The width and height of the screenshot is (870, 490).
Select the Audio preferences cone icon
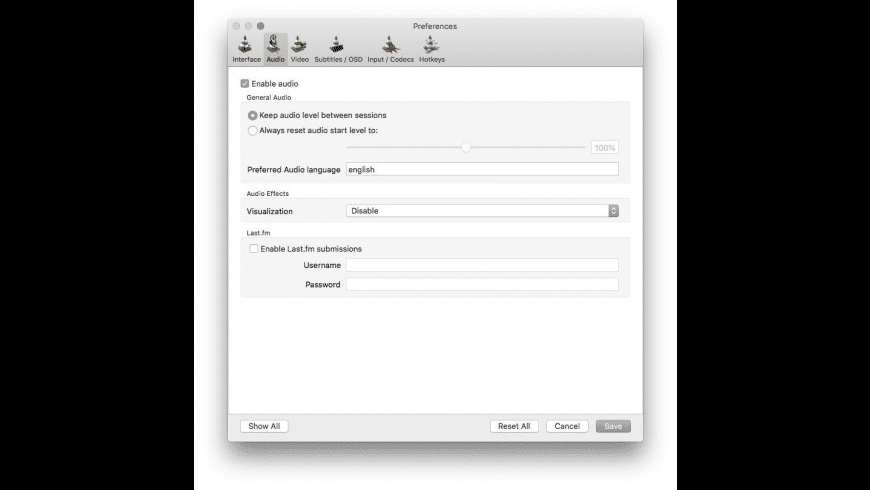pos(275,44)
